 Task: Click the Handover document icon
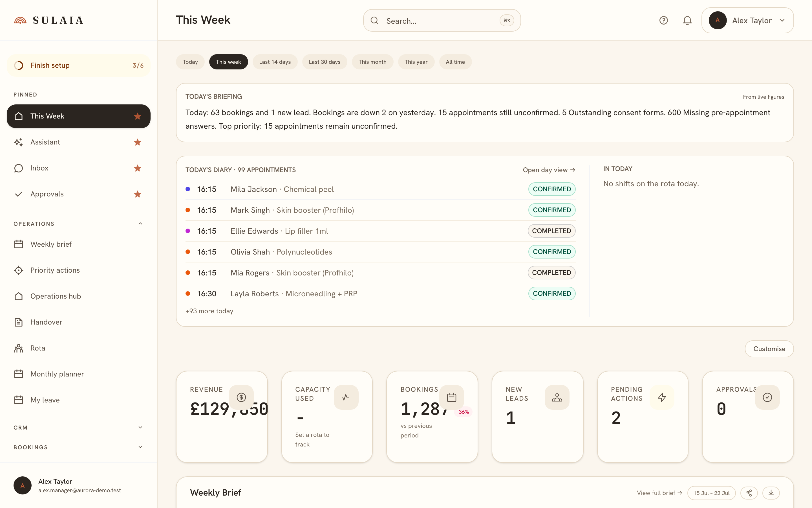click(18, 322)
